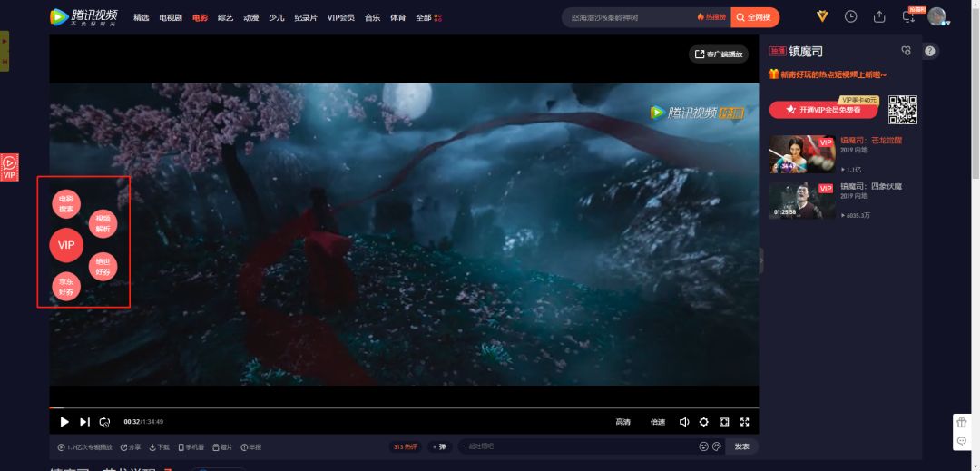Click the 绝世好券 floating bubble
Screen dimensions: 980x471
103,267
